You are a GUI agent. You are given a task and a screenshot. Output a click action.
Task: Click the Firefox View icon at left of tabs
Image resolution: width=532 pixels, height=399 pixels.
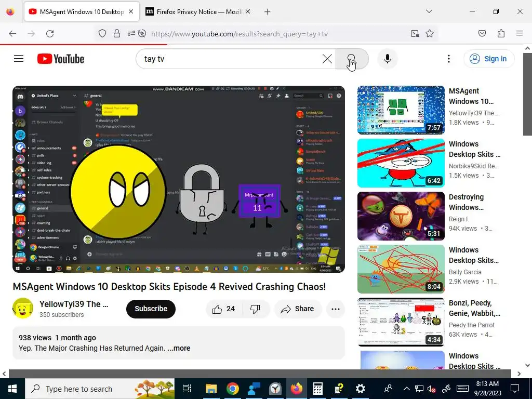(x=10, y=12)
